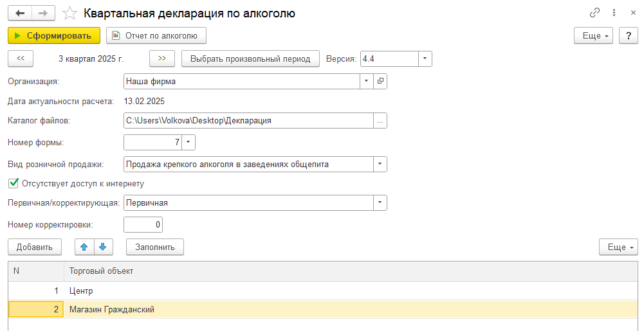
Task: Move row up with blue arrow
Action: click(84, 247)
